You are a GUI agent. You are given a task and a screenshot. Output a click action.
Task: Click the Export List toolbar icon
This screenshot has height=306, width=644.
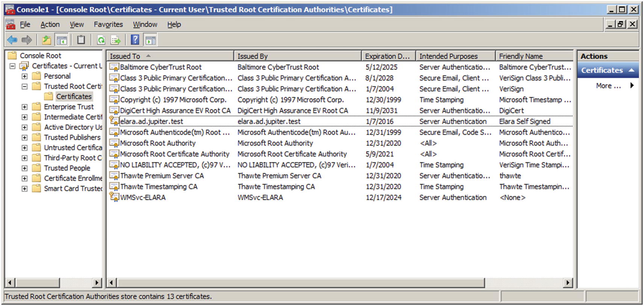tap(115, 40)
